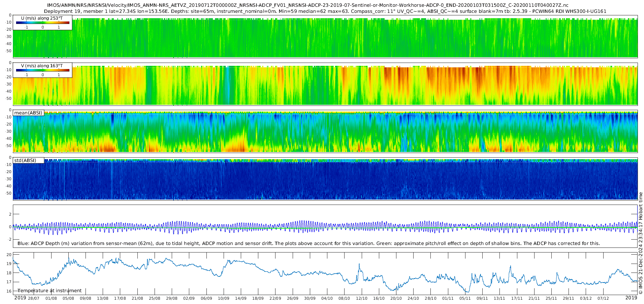
Task: Click the 'Temperature at instrument' label
Action: tap(49, 291)
